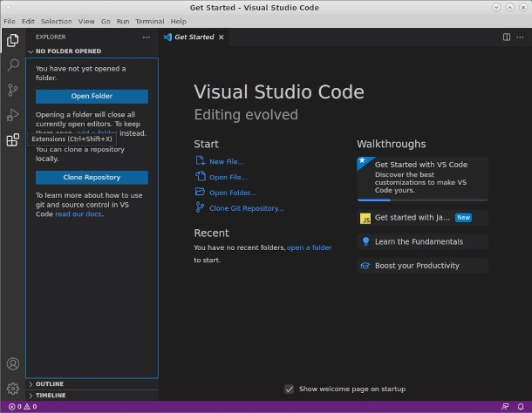Open the View menu
Viewport: 532px width, 413px height.
click(86, 22)
